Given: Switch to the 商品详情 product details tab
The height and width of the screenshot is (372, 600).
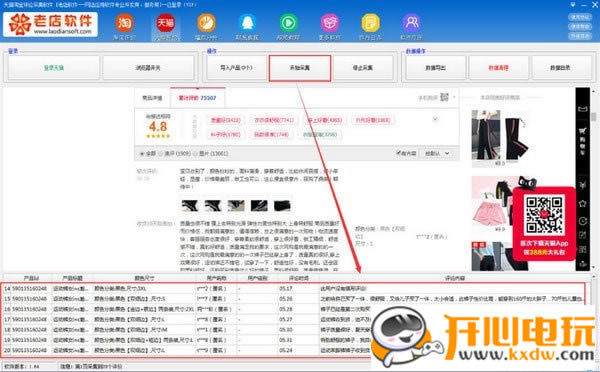Looking at the screenshot, I should [152, 98].
